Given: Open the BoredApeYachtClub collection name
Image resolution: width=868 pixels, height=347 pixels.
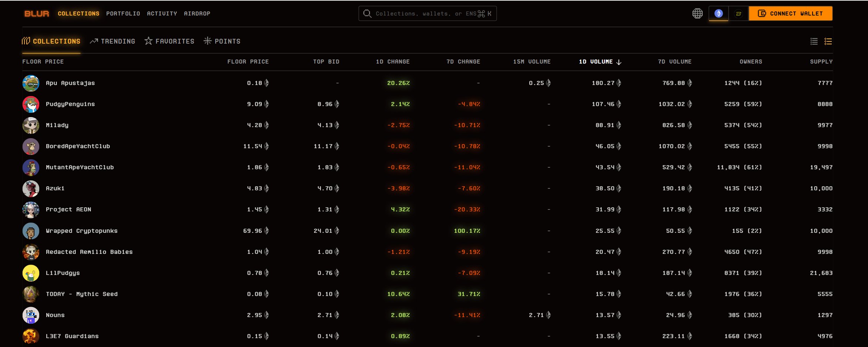Looking at the screenshot, I should 78,146.
